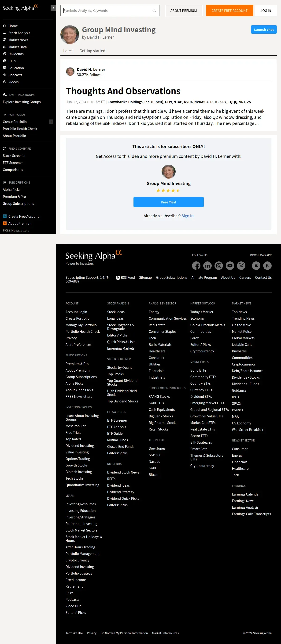Click the Stock Analysis sidebar icon
Image resolution: width=281 pixels, height=644 pixels.
(x=4, y=33)
